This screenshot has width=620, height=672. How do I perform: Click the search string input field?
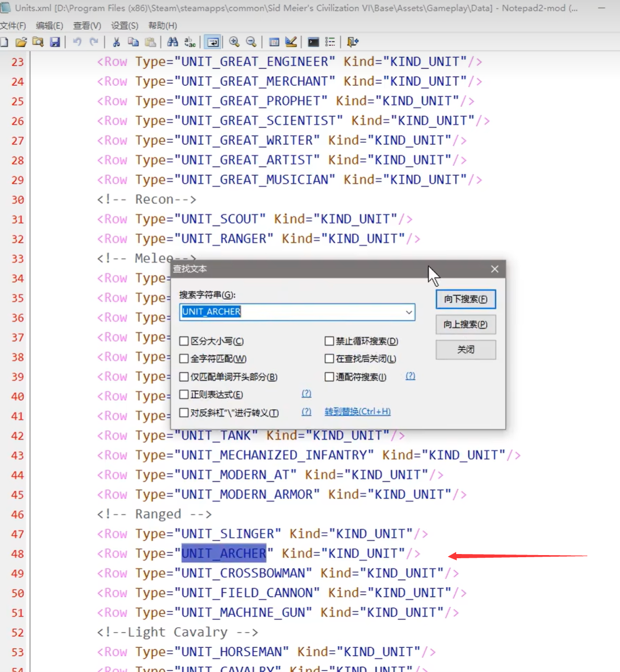297,312
